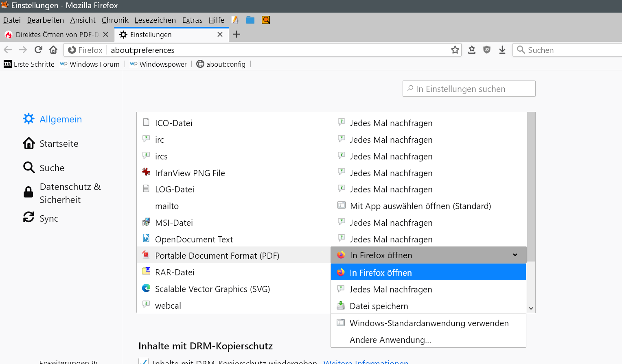
Task: Open the Lesezeichen menu
Action: pos(155,20)
